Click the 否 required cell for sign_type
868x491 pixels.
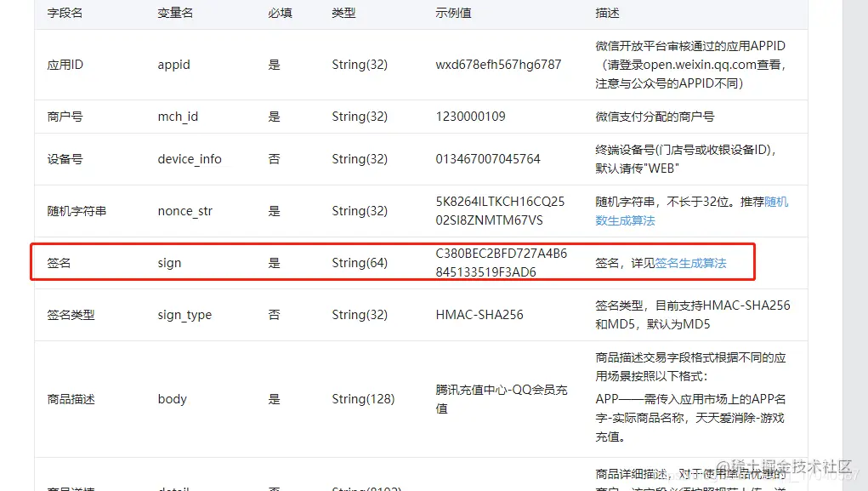pos(274,315)
